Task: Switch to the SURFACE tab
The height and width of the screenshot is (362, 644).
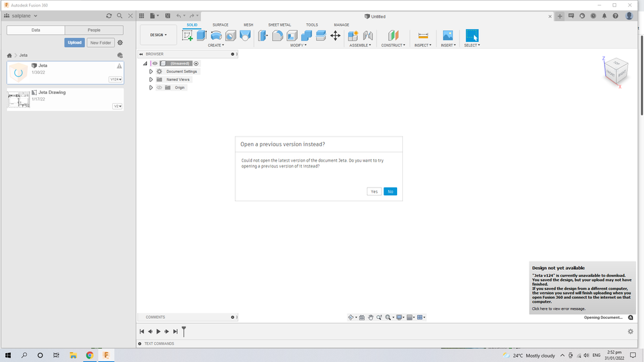Action: point(220,25)
